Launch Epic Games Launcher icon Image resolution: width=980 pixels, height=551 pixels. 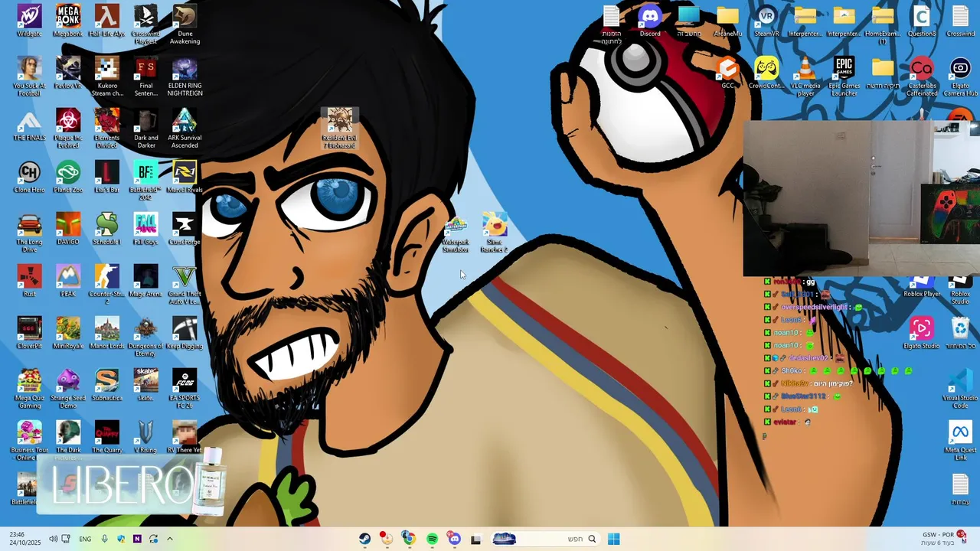pyautogui.click(x=844, y=77)
